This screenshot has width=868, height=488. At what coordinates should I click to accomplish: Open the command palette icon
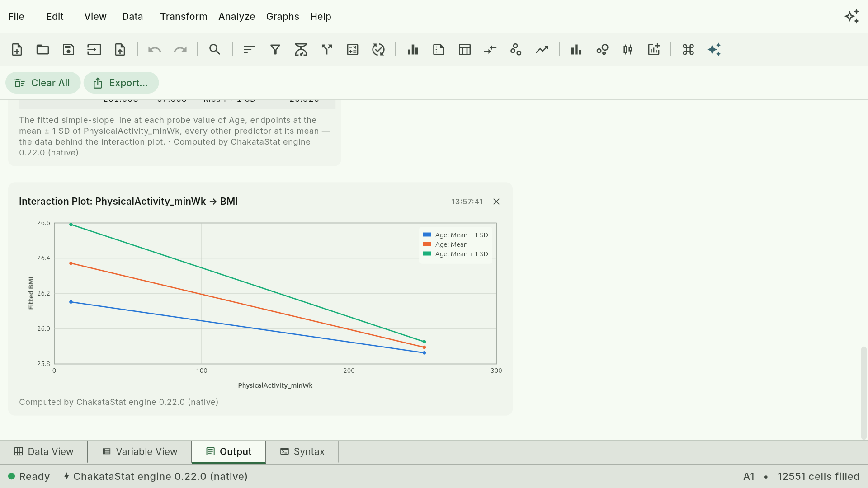coord(688,50)
